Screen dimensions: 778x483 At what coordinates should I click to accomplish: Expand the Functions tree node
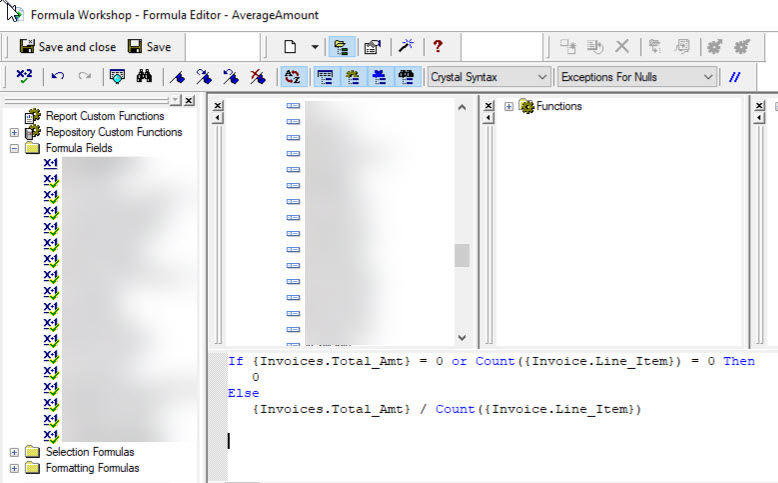[x=509, y=106]
